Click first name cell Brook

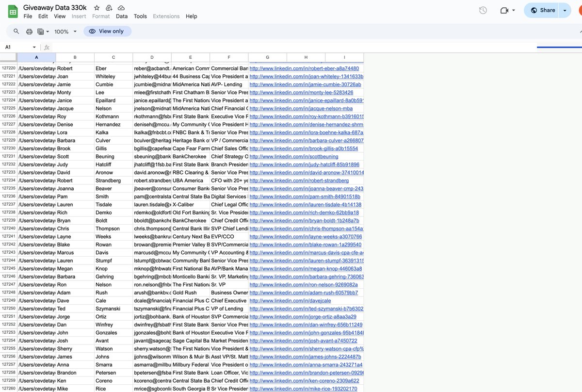(x=75, y=148)
